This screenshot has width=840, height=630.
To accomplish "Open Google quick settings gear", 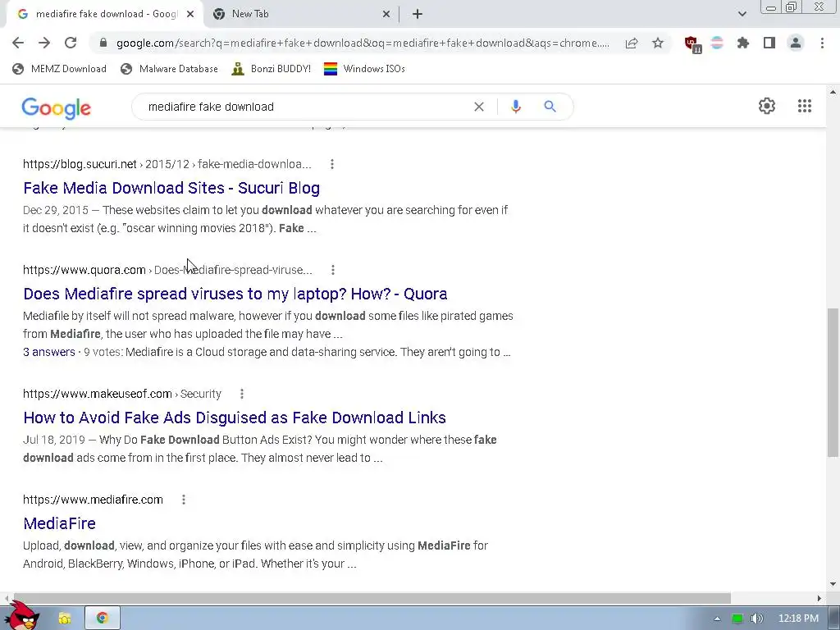I will (x=767, y=106).
